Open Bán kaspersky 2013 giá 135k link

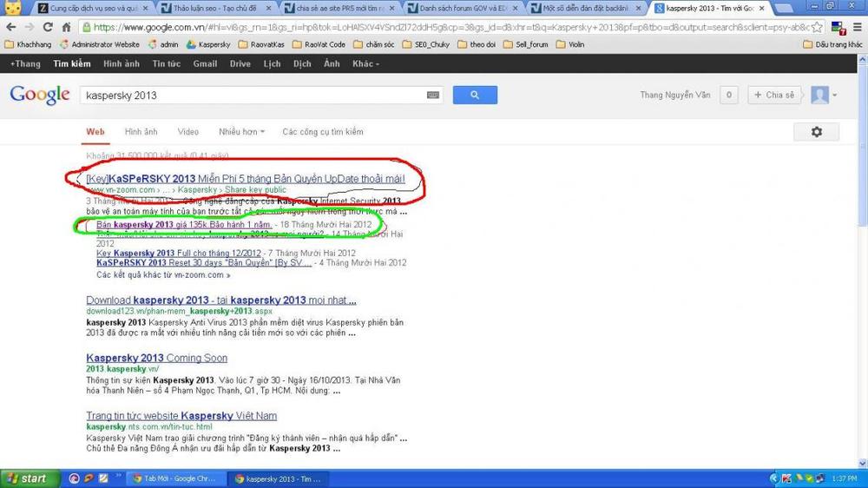coord(184,224)
